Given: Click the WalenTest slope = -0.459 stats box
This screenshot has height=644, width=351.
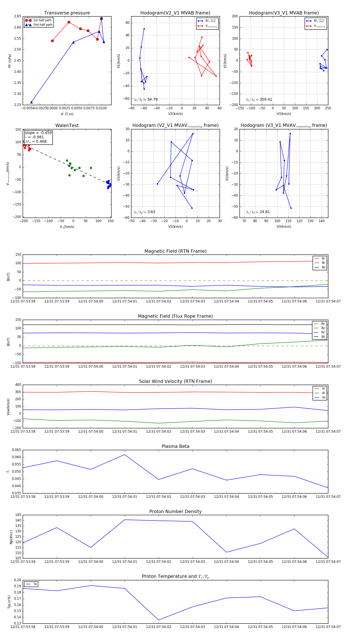Looking at the screenshot, I should 38,137.
